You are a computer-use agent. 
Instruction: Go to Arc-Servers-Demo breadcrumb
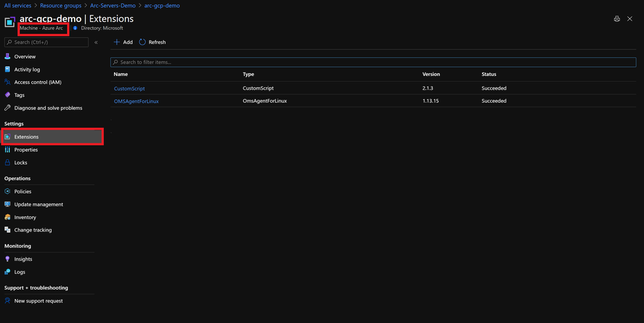[113, 5]
